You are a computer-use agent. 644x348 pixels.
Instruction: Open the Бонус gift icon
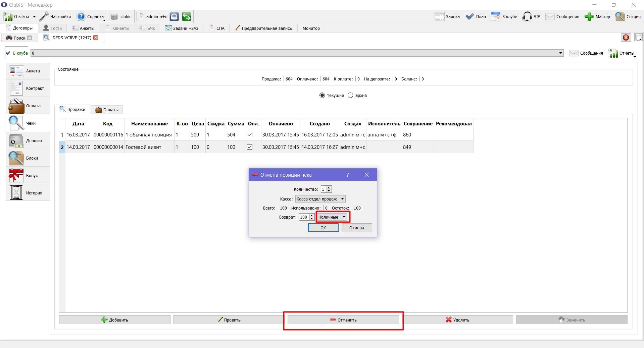(x=16, y=175)
